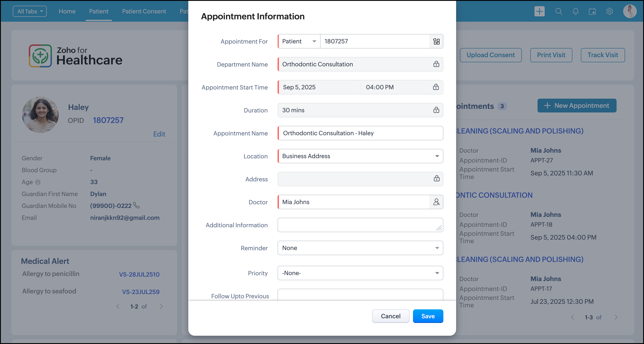
Task: Switch to the Patient Consent tab
Action: 144,11
